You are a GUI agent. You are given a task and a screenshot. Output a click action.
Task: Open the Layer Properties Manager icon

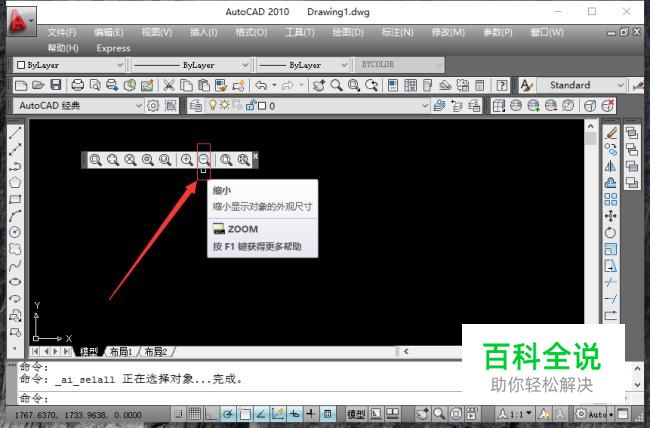point(195,106)
